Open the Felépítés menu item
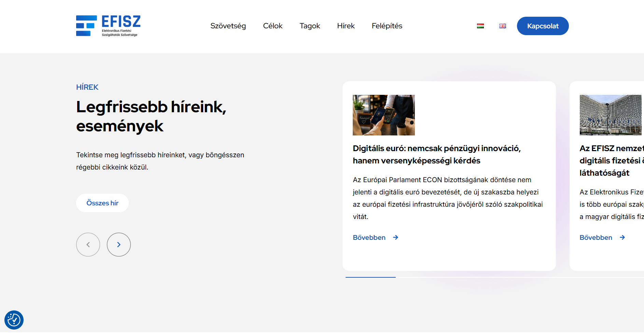Viewport: 644px width, 335px height. coord(387,26)
